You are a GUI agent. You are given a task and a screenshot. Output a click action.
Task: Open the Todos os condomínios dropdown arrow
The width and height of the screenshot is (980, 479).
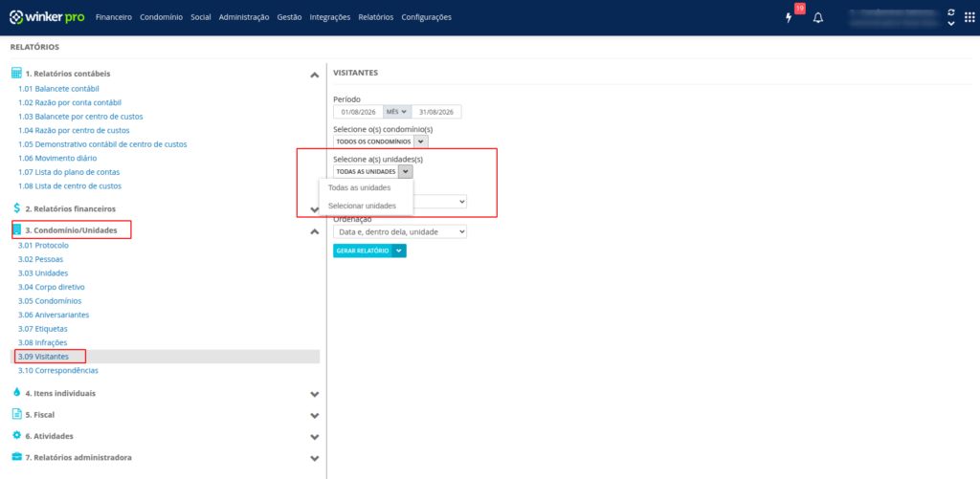click(x=421, y=142)
